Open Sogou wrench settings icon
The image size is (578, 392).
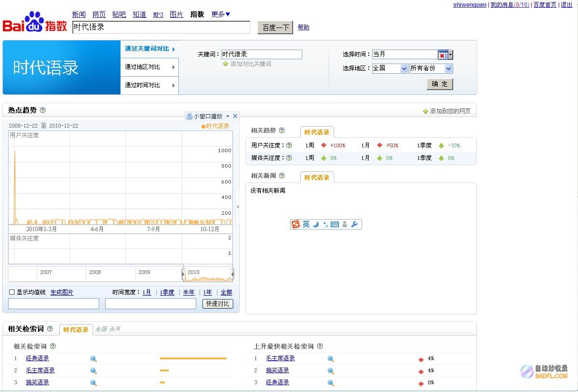coord(355,224)
